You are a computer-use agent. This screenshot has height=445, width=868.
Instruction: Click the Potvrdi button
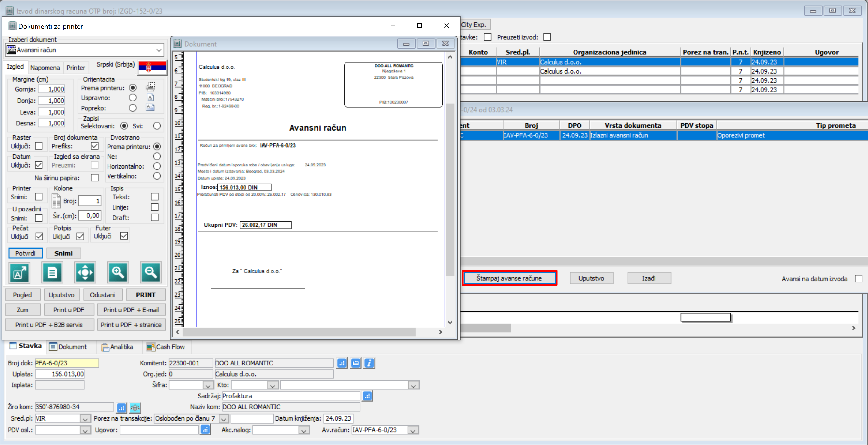click(25, 253)
